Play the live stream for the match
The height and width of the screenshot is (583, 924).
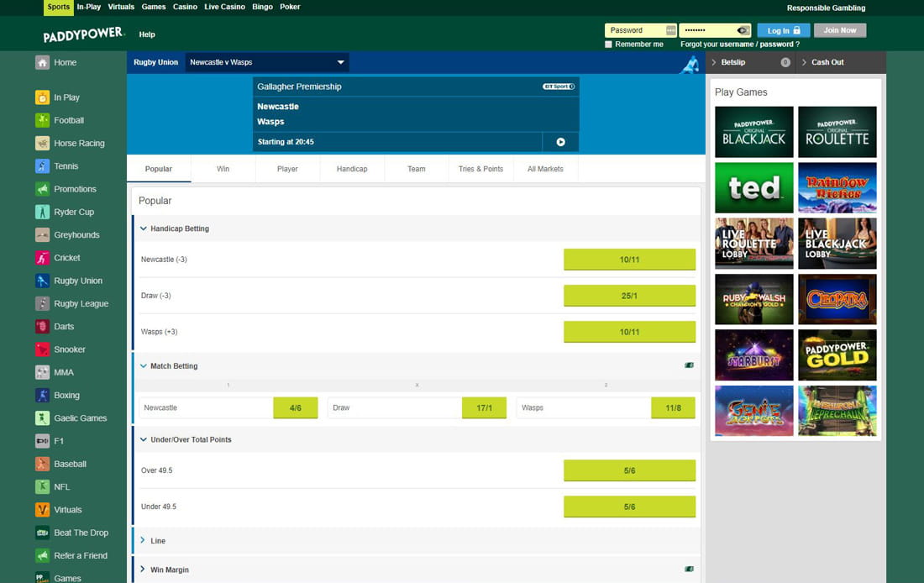560,142
